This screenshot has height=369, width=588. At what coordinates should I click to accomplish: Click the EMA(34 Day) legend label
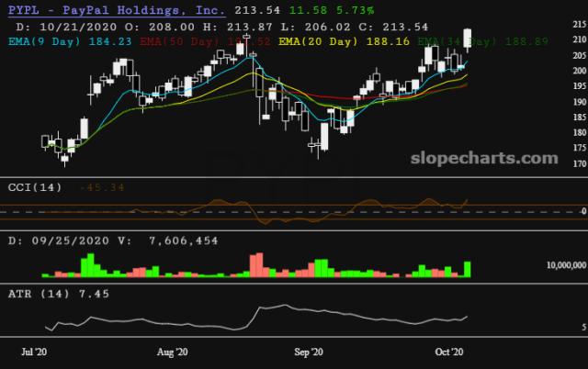pyautogui.click(x=447, y=40)
